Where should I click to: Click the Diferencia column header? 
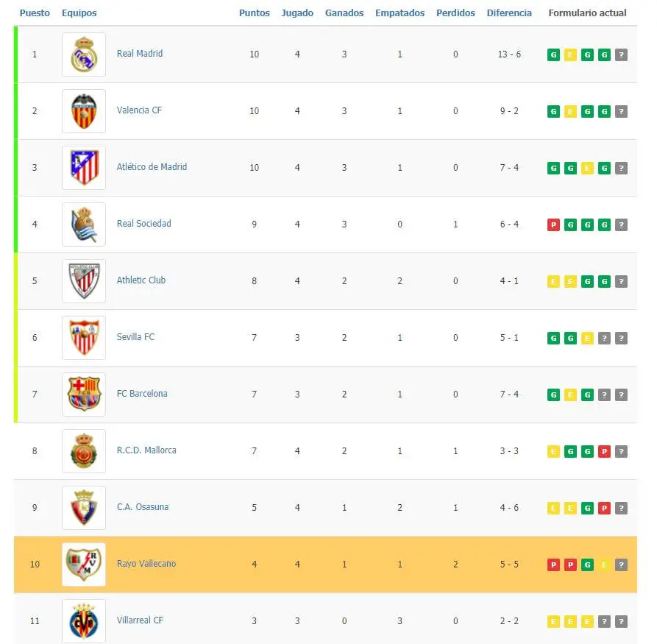(x=509, y=12)
